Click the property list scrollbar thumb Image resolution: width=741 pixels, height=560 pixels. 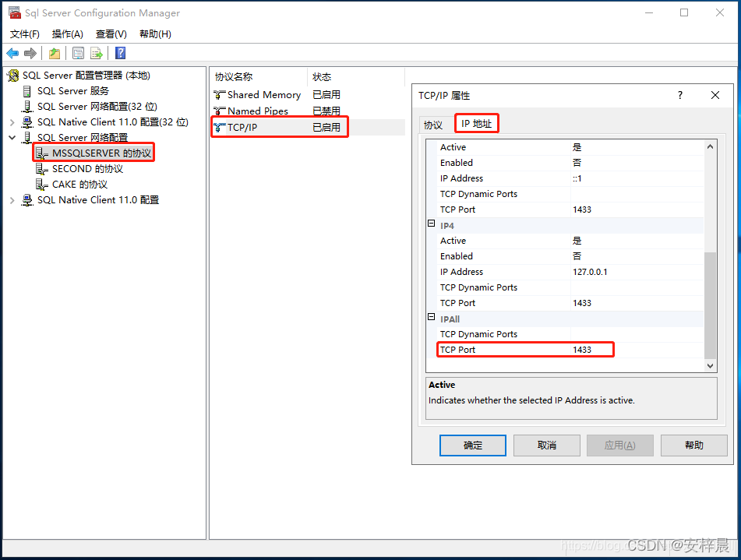pos(711,305)
